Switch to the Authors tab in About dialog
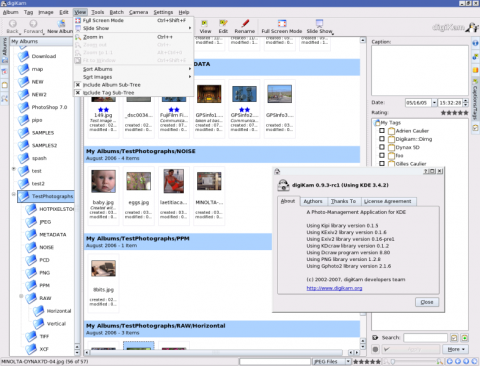 (313, 201)
